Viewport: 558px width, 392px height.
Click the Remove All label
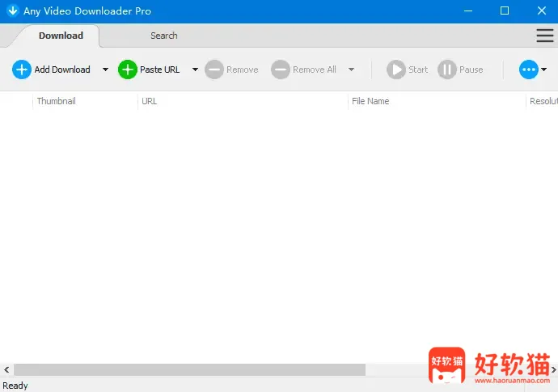click(x=315, y=70)
